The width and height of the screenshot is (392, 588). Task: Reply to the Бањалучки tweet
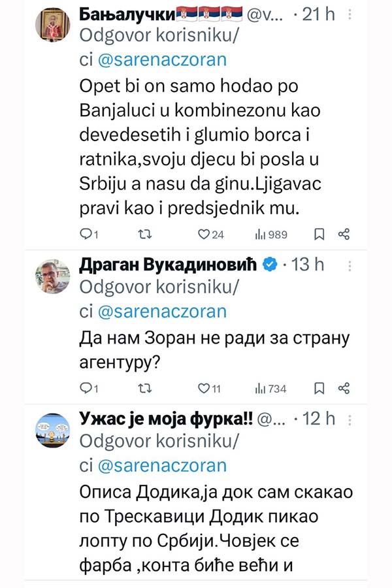pyautogui.click(x=85, y=233)
